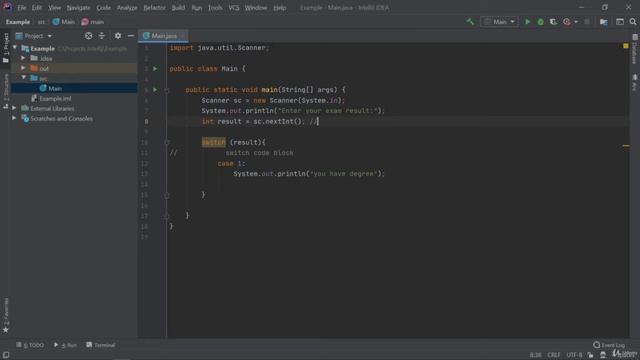The image size is (640, 360).
Task: Fold the main method block in gutter
Action: [x=167, y=90]
